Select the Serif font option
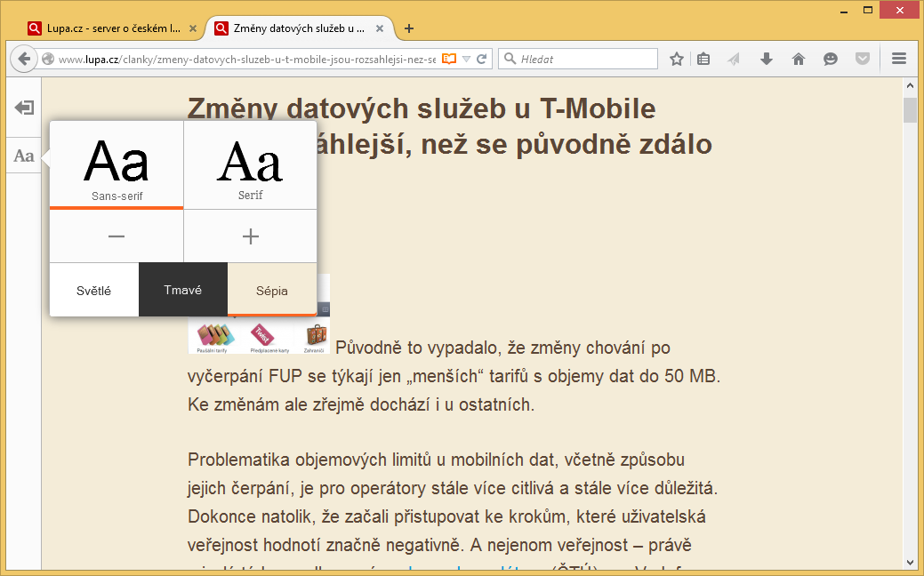Image resolution: width=924 pixels, height=576 pixels. (x=250, y=164)
